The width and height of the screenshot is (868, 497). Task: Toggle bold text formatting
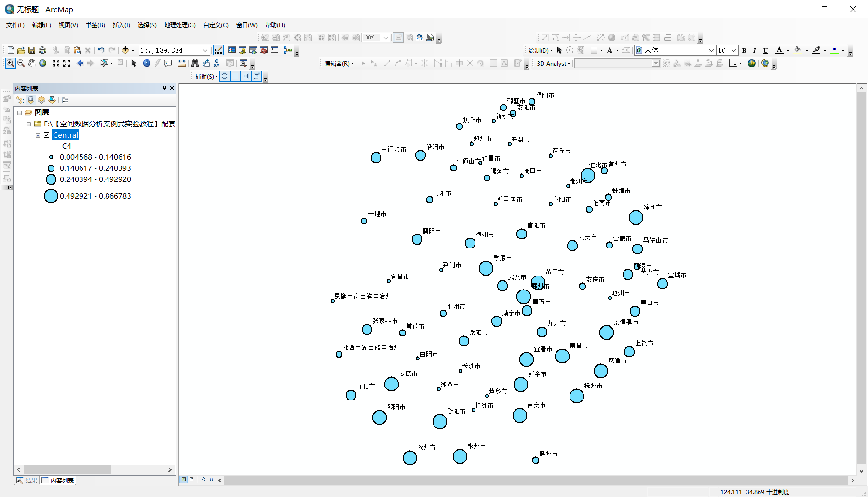pyautogui.click(x=744, y=50)
